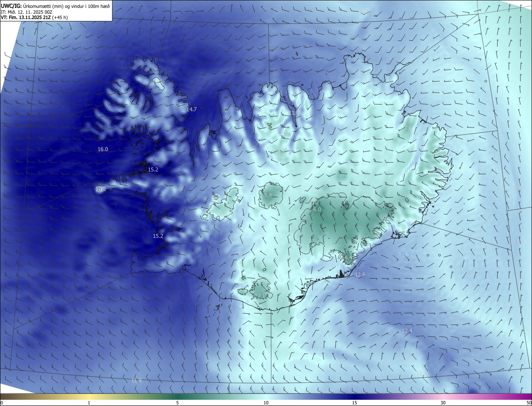Click the colour scale tick labelled 1
Image resolution: width=532 pixels, height=406 pixels.
tap(89, 403)
